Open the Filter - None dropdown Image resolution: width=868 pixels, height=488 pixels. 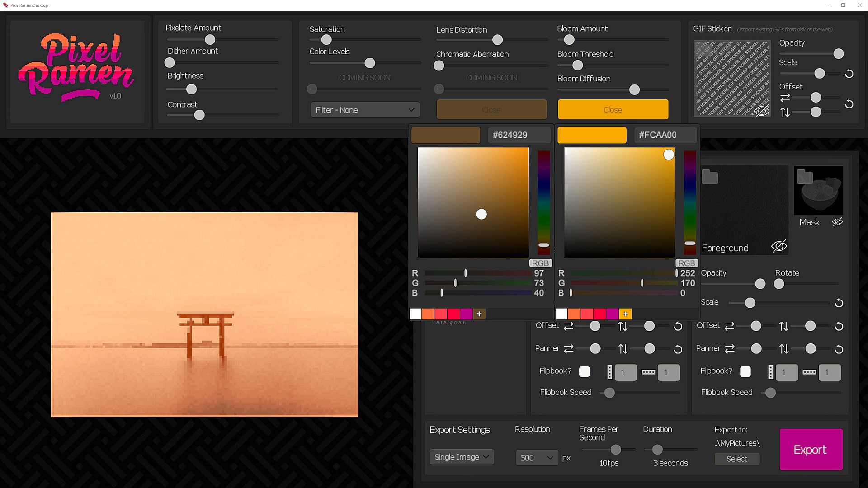(365, 110)
